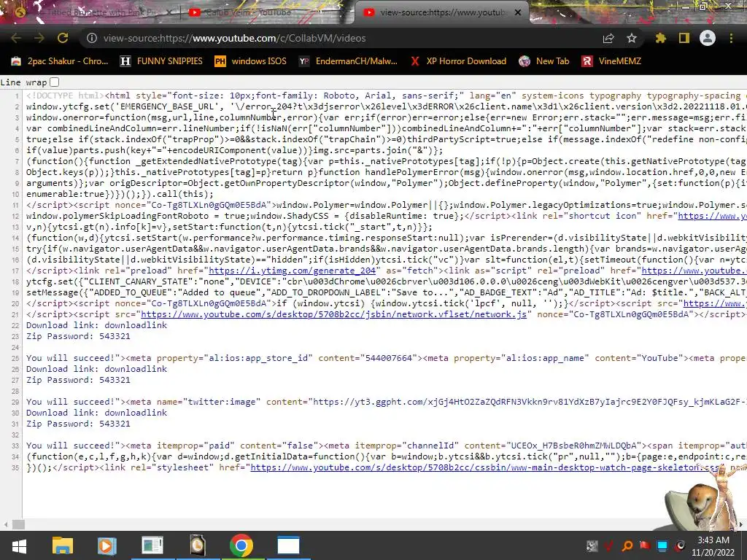Click the 'enumerable:true' text on line 10
Image resolution: width=747 pixels, height=560 pixels.
(x=65, y=194)
